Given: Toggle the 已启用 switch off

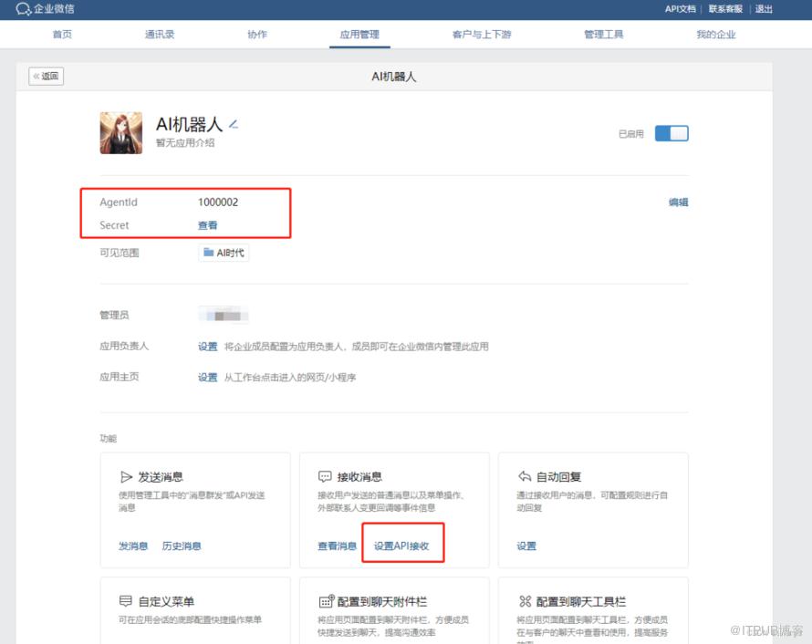Looking at the screenshot, I should 671,133.
